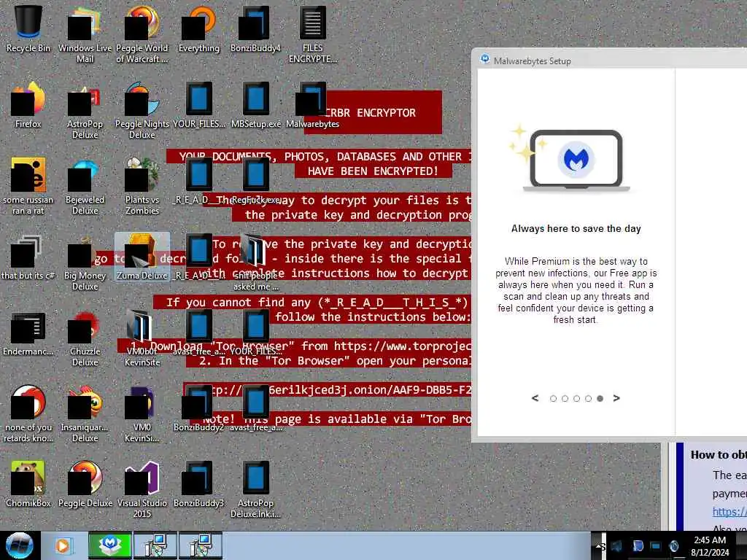The height and width of the screenshot is (560, 747).
Task: Open the taskbar clock showing 2:45 AM
Action: click(710, 546)
